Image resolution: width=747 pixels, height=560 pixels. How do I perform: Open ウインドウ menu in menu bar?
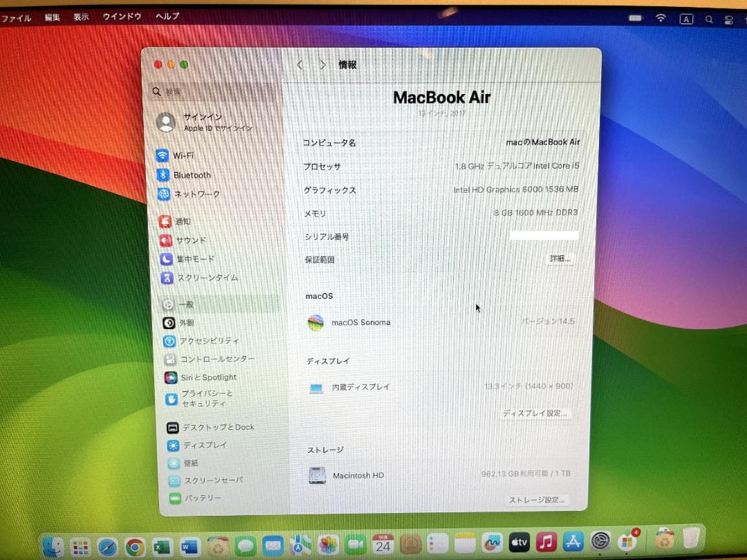(x=122, y=17)
